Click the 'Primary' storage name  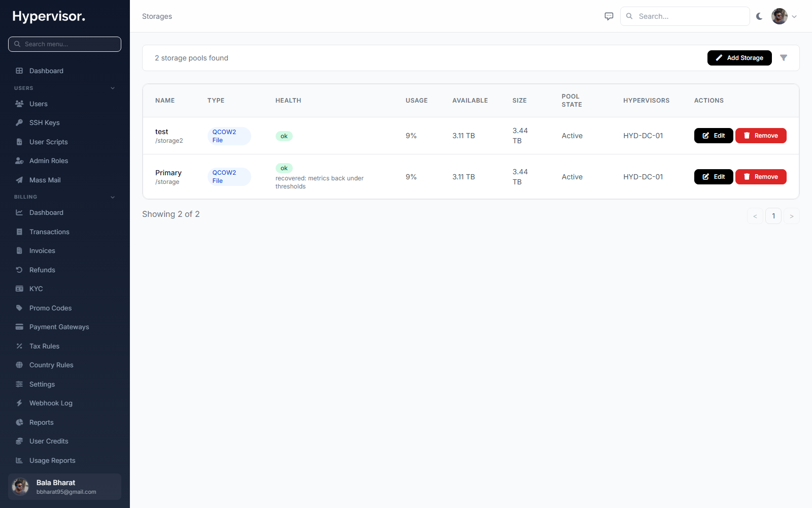tap(168, 173)
